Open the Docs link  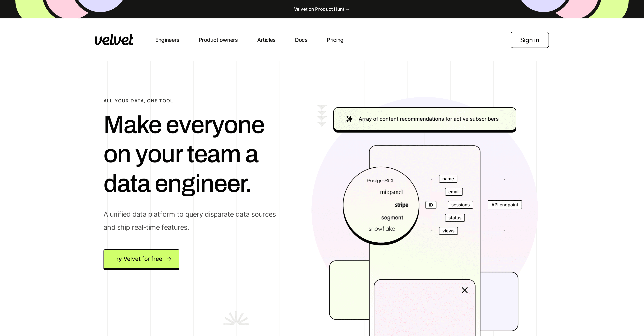[301, 40]
